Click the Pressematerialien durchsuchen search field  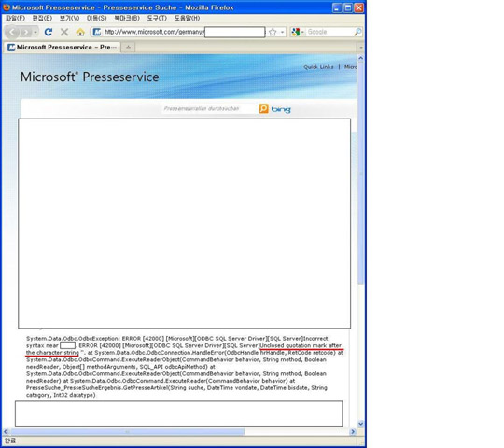tap(209, 108)
